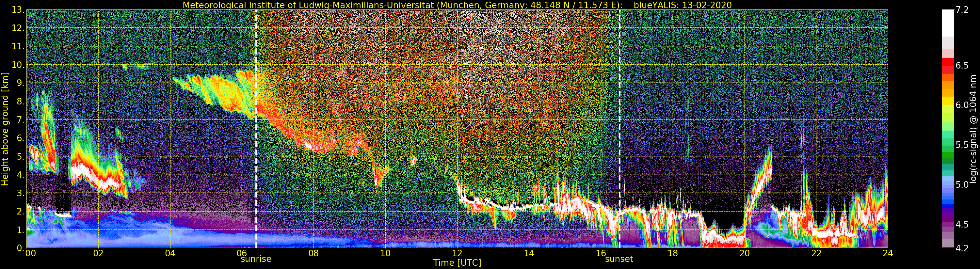980x269 pixels.
Task: Click the colorbar value 5.5
Action: click(x=962, y=145)
